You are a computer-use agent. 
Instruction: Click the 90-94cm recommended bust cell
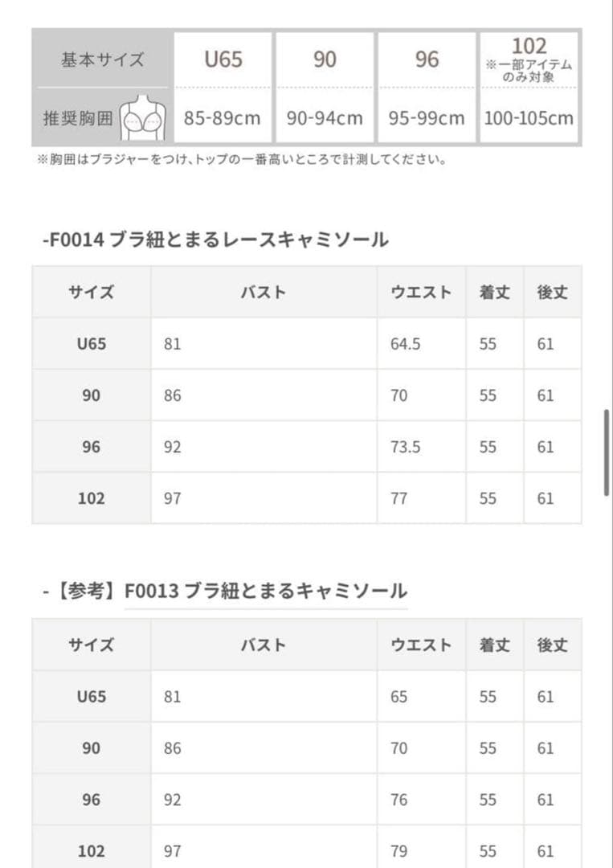(325, 118)
